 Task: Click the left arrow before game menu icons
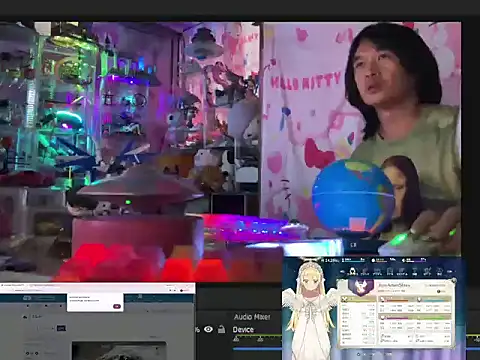coord(342,272)
